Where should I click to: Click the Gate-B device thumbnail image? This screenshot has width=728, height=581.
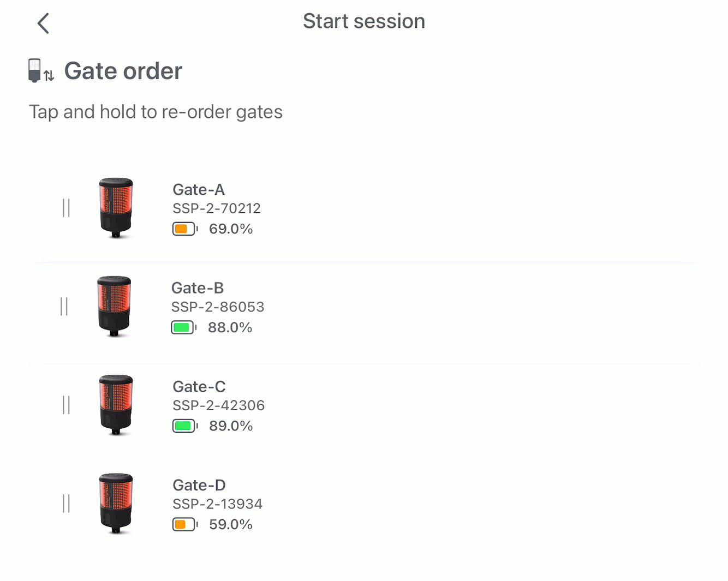tap(114, 306)
